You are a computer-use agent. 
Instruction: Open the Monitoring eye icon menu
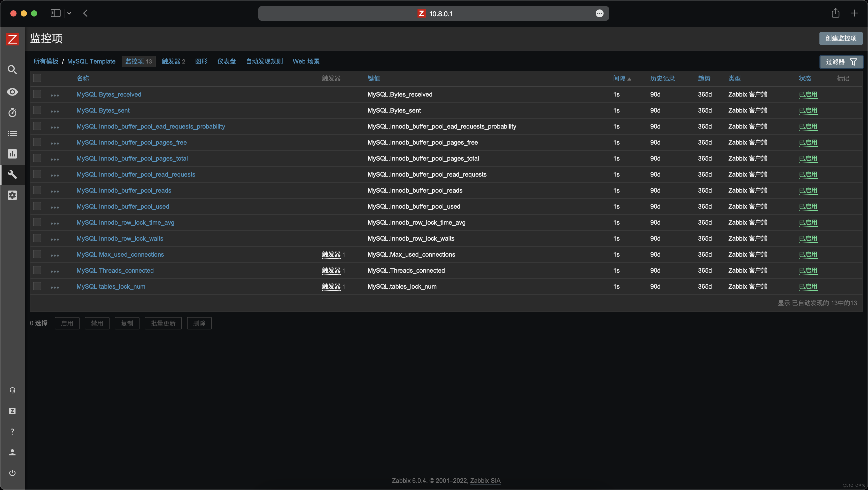[x=12, y=92]
